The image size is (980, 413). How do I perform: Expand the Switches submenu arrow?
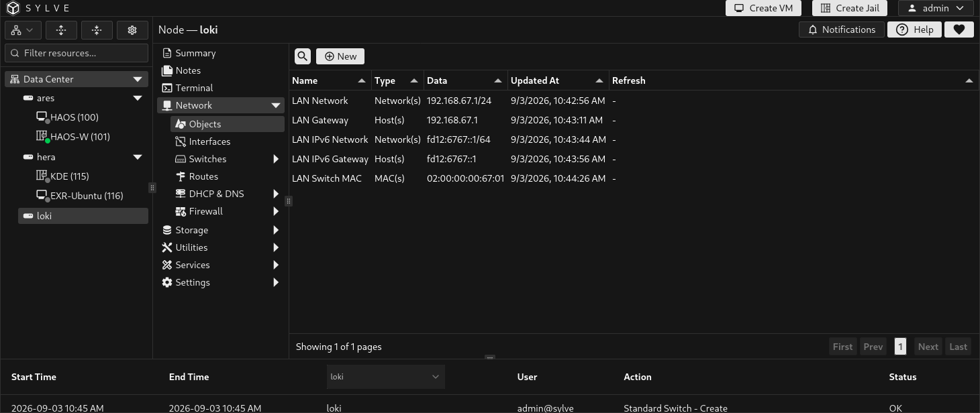[276, 159]
